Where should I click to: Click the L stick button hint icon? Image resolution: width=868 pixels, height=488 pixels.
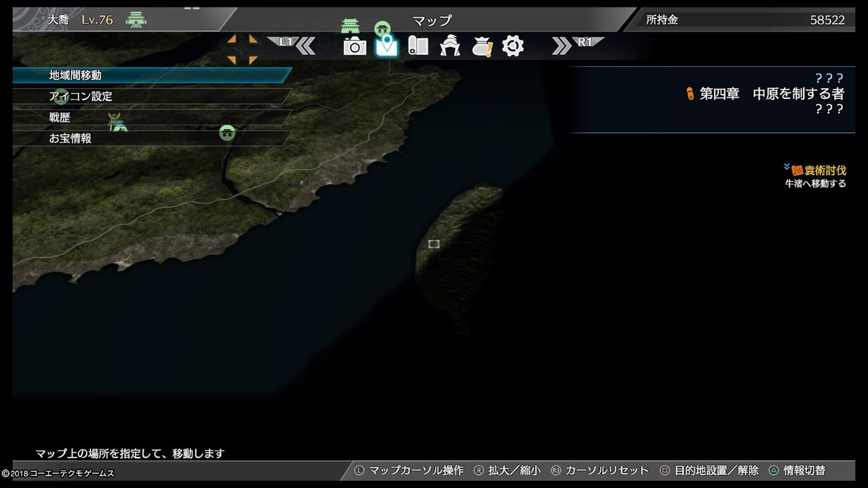359,470
